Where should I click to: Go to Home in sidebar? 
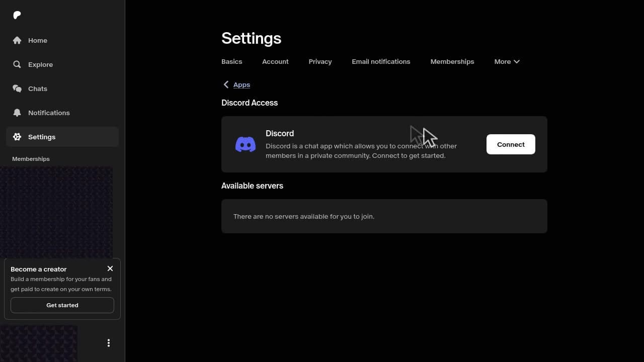[x=62, y=40]
